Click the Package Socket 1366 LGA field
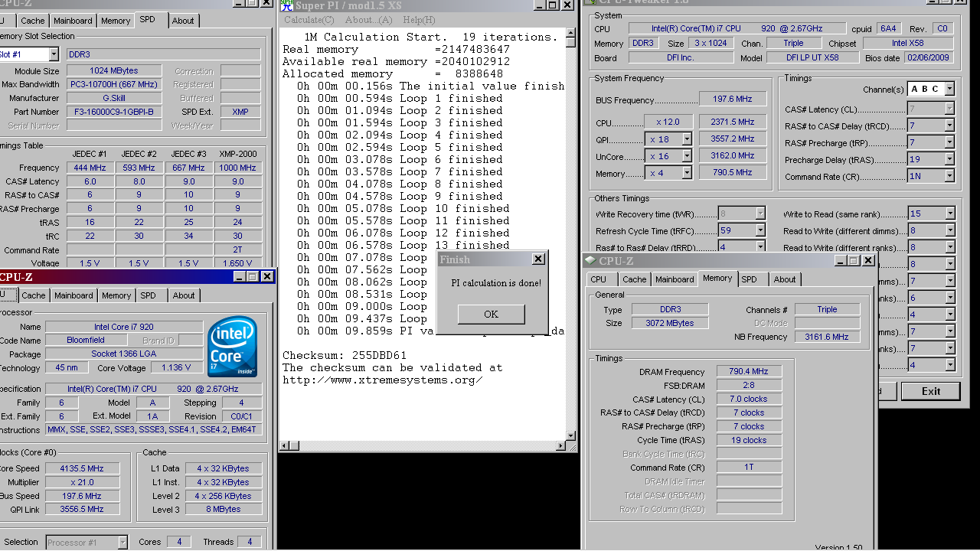 tap(124, 354)
